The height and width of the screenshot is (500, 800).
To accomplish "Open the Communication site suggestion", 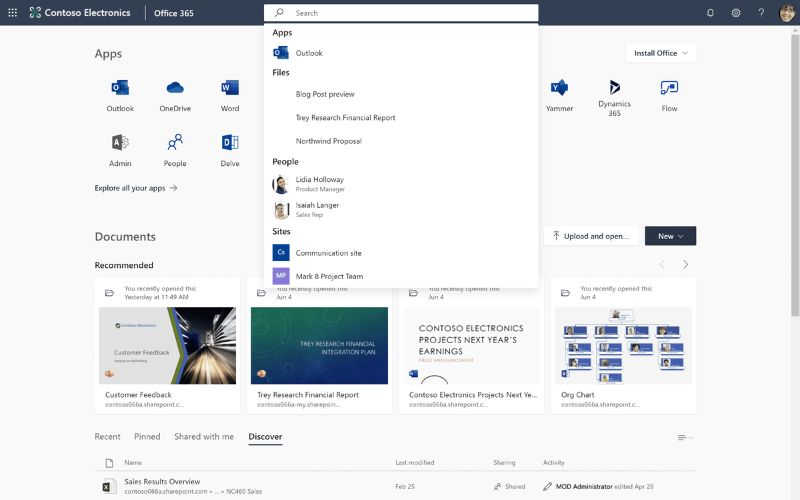I will 401,253.
